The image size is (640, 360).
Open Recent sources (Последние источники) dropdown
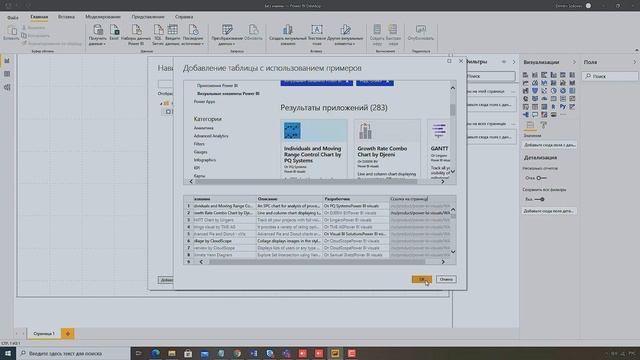coord(193,35)
